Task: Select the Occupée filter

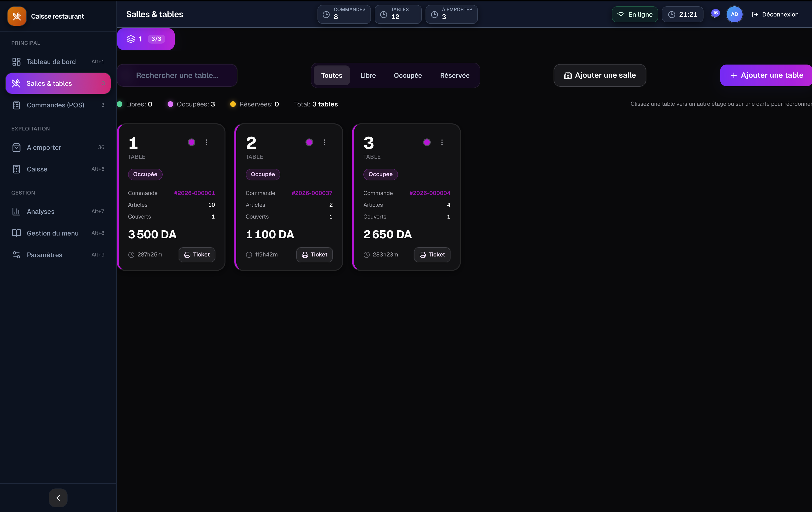Action: tap(408, 75)
